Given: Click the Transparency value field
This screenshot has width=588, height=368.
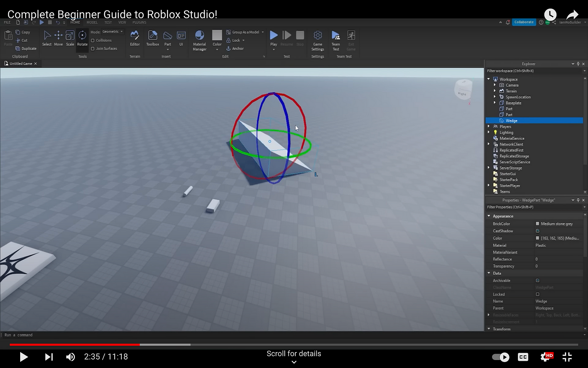Looking at the screenshot, I should [559, 266].
